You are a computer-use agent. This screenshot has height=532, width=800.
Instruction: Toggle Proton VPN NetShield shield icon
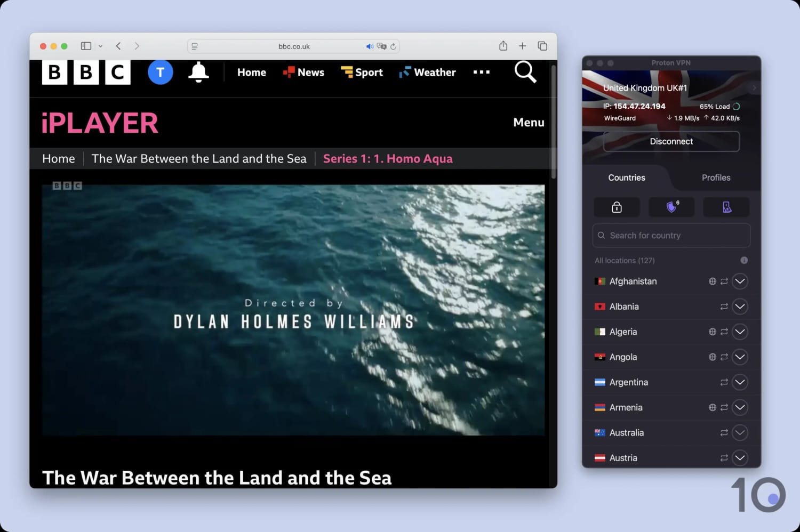671,207
